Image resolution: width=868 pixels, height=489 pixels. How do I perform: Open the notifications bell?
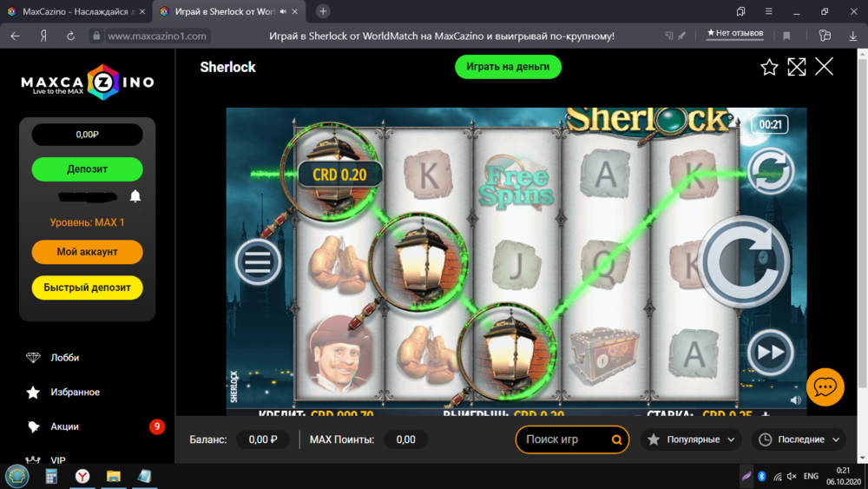(135, 196)
